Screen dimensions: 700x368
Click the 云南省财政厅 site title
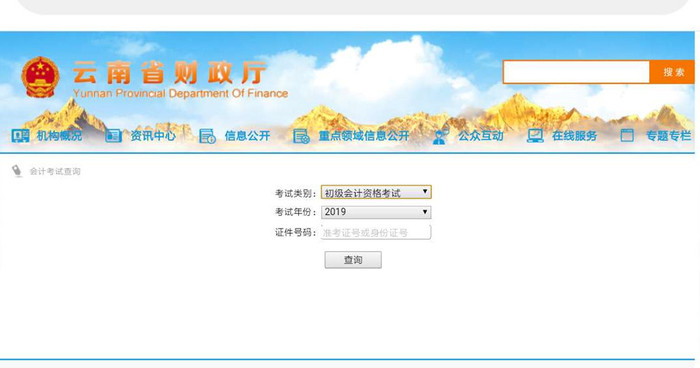click(170, 72)
